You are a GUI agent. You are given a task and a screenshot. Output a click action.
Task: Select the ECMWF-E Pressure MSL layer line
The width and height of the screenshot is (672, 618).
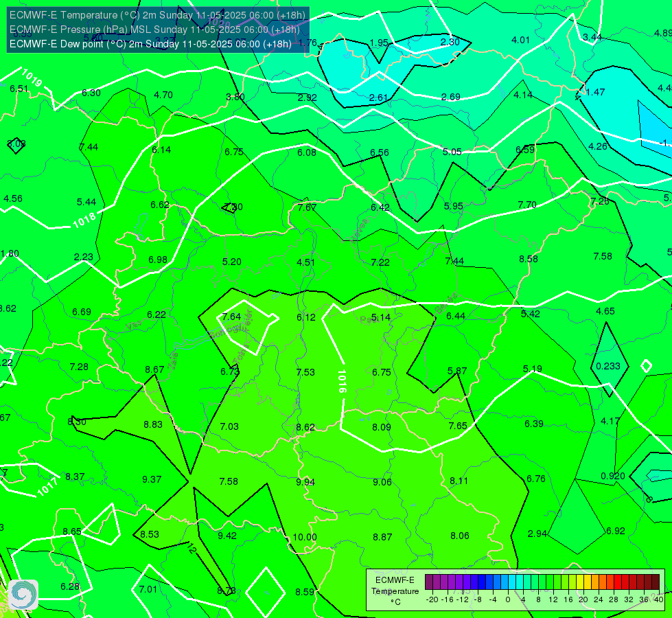point(154,30)
